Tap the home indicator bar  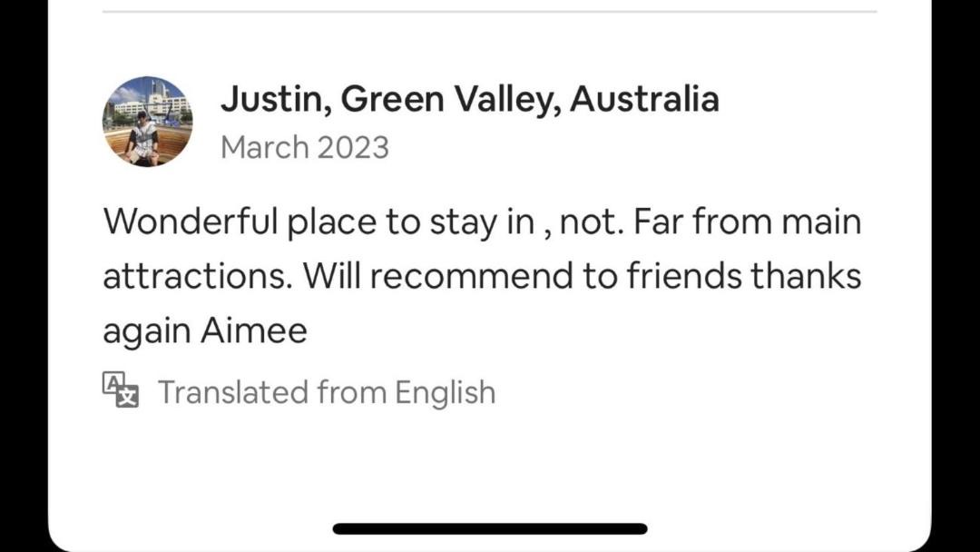[490, 528]
